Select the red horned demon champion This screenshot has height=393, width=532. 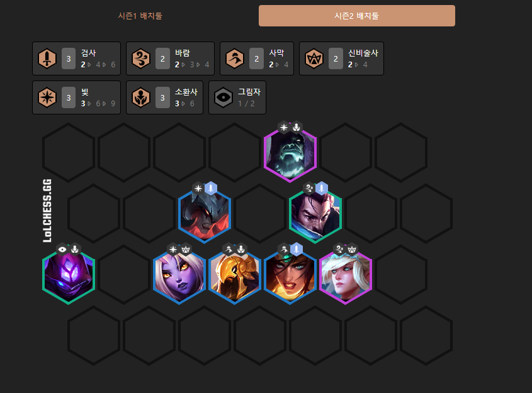click(x=205, y=214)
